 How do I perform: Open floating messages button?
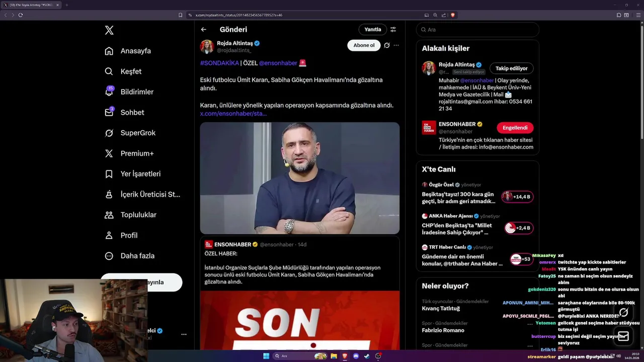click(x=623, y=336)
